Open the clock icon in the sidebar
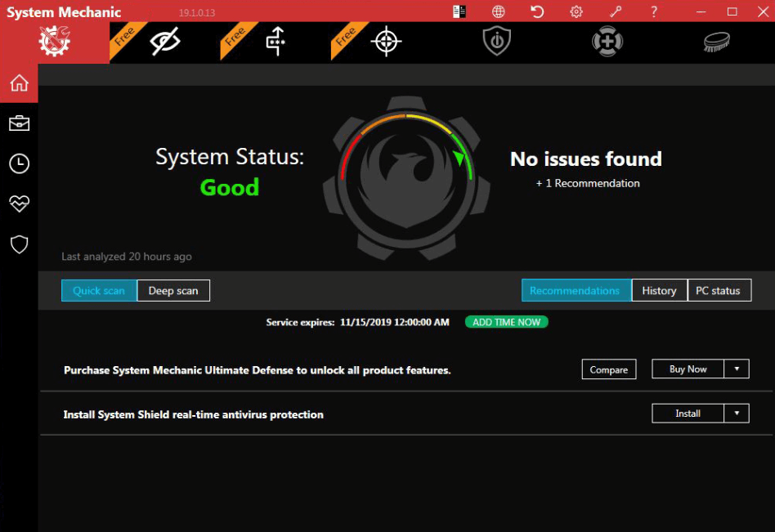775x532 pixels. [x=19, y=163]
